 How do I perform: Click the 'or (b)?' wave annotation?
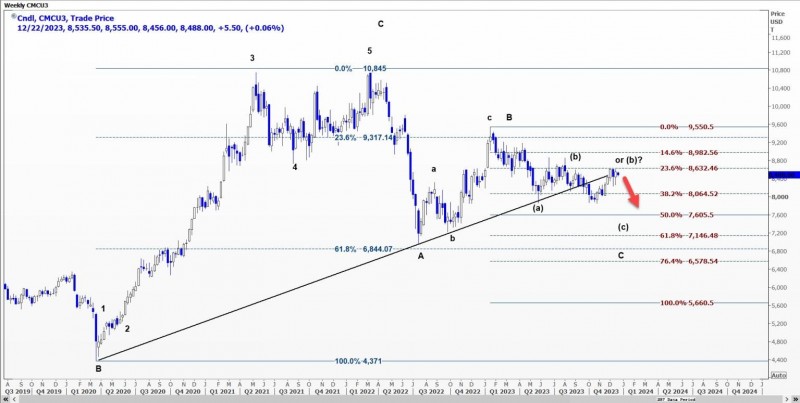pos(628,160)
